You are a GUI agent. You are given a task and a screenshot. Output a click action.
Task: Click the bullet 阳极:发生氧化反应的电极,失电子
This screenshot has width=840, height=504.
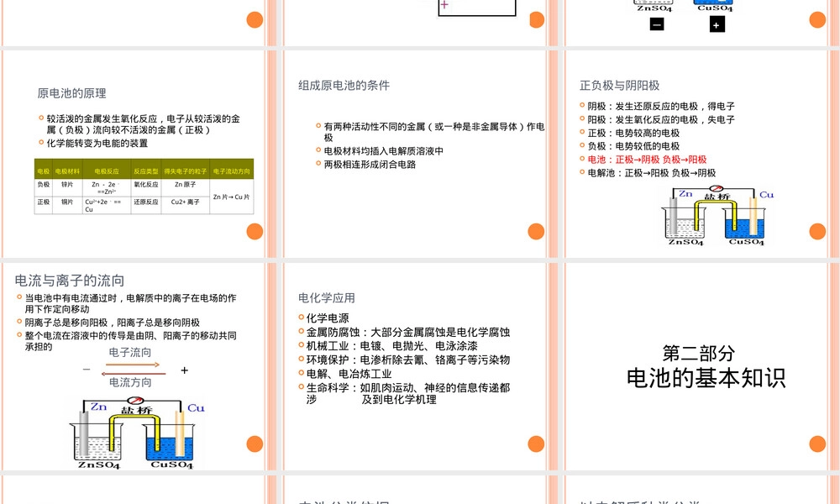point(661,119)
